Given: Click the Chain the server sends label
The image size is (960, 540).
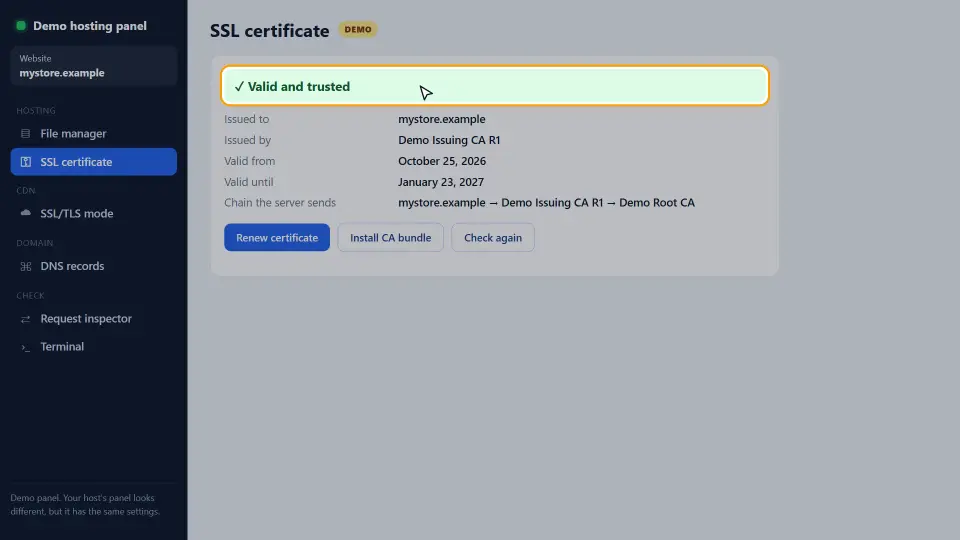Looking at the screenshot, I should coord(280,203).
